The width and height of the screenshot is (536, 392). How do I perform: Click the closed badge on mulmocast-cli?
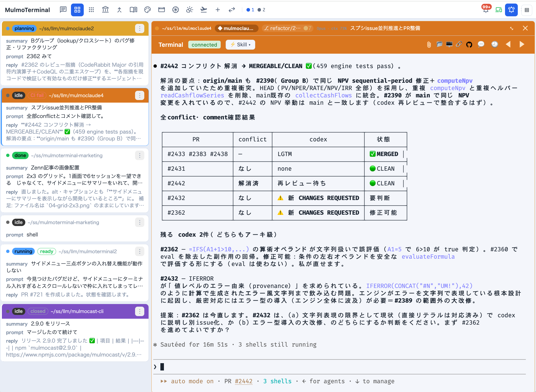click(x=38, y=311)
